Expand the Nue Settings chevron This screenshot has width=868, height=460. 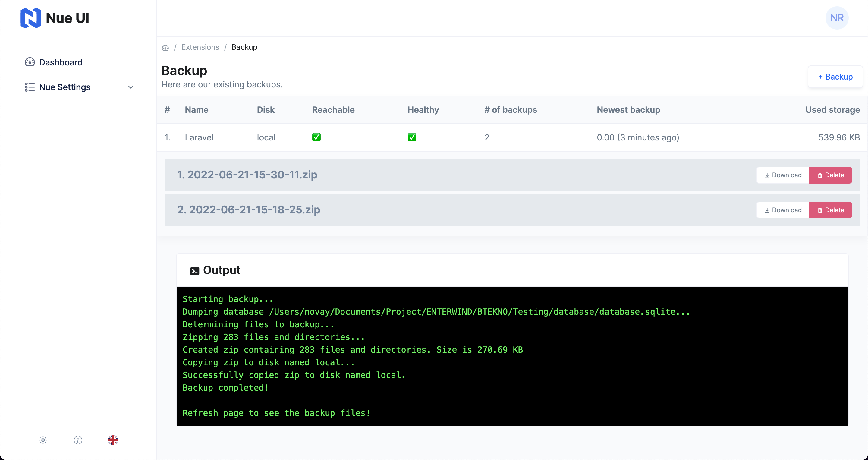click(x=131, y=87)
